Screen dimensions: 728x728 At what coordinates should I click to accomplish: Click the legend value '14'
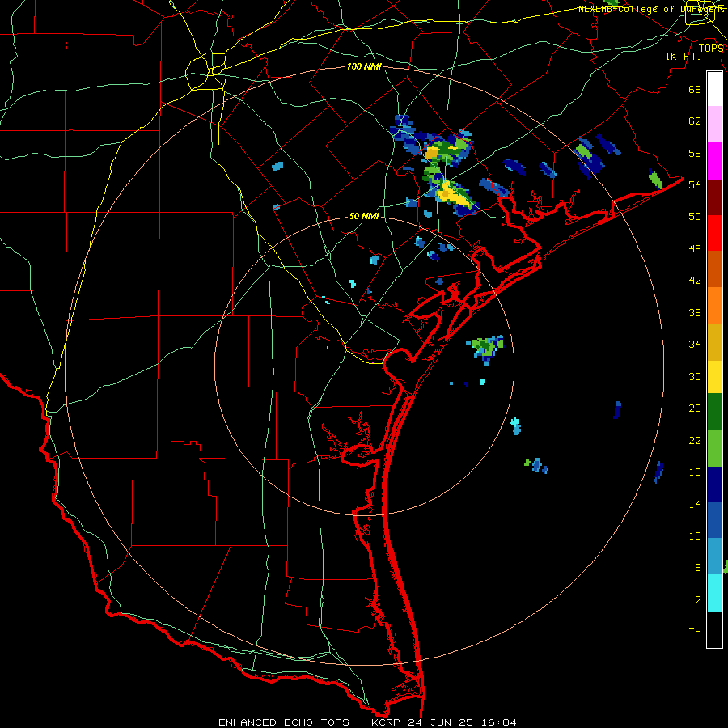coord(695,504)
